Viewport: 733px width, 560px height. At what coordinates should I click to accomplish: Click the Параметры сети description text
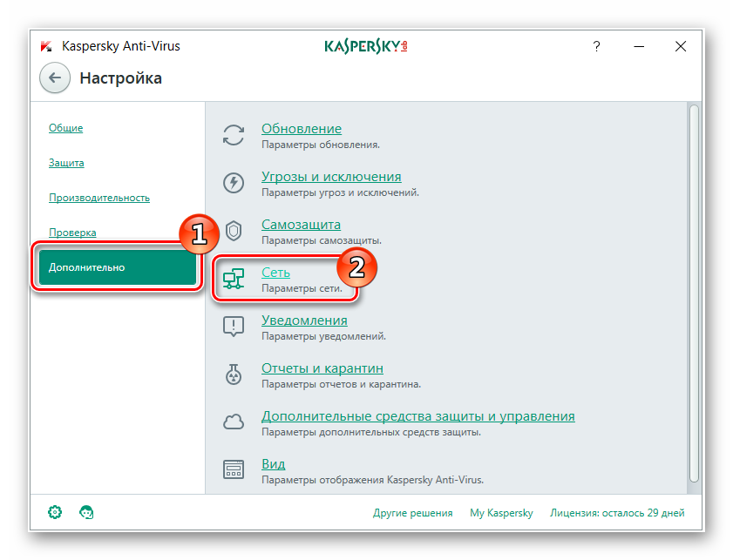[x=302, y=288]
